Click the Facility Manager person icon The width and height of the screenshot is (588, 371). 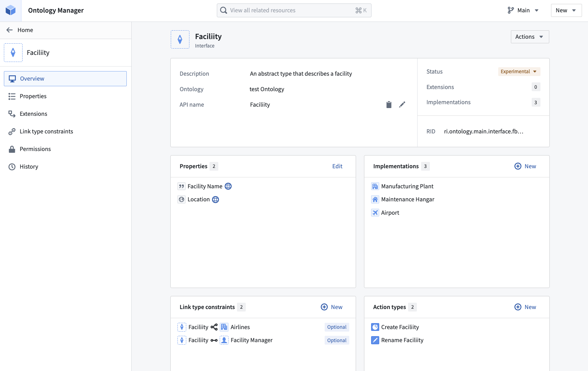[224, 340]
